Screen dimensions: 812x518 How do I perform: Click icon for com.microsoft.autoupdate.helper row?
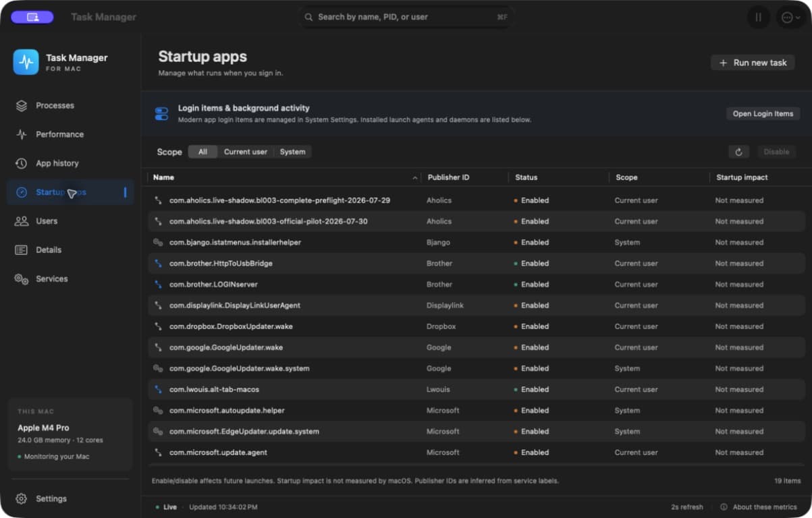[158, 410]
